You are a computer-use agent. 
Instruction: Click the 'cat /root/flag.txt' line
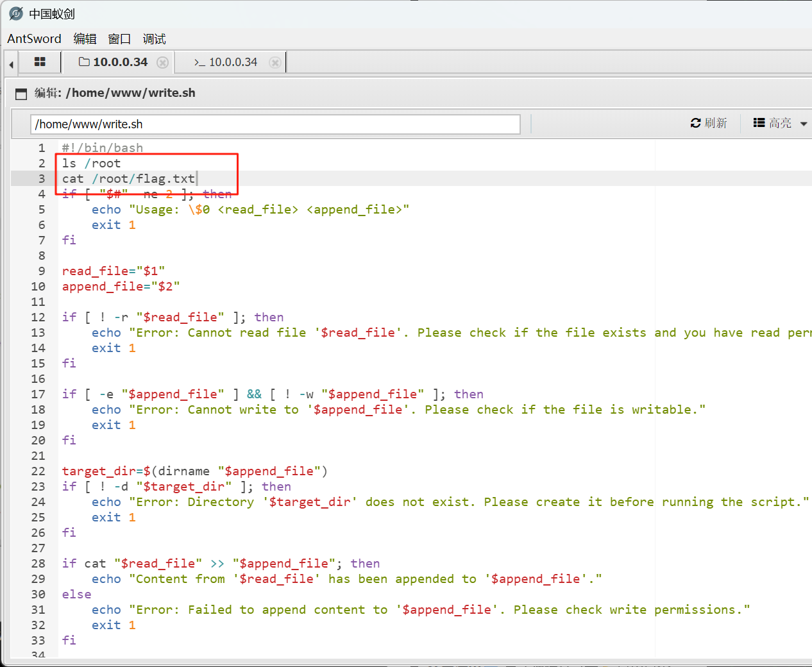[128, 178]
